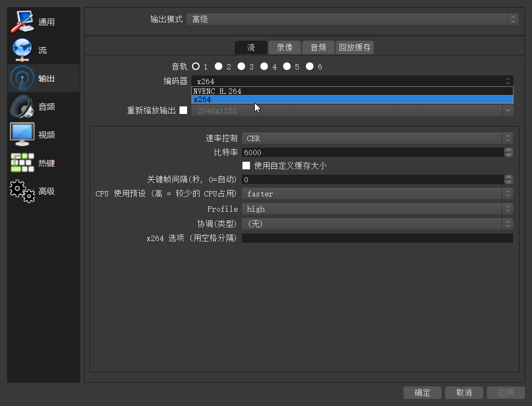
Task: Select audio track 2 radio button
Action: tap(219, 66)
